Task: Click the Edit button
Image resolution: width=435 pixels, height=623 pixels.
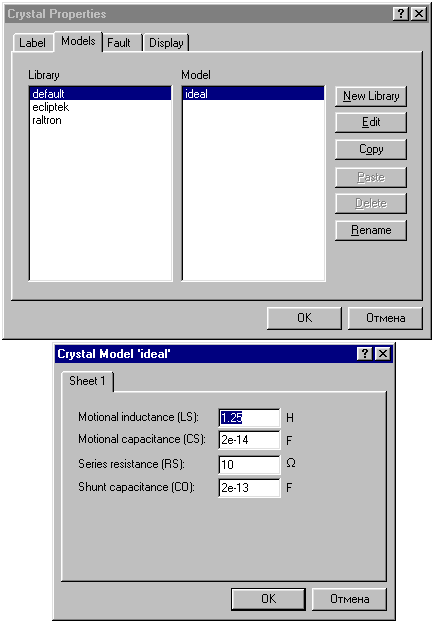Action: [371, 122]
